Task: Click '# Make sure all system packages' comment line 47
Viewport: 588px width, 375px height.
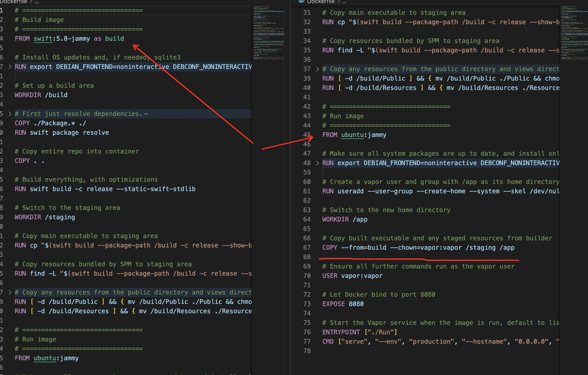Action: click(441, 154)
